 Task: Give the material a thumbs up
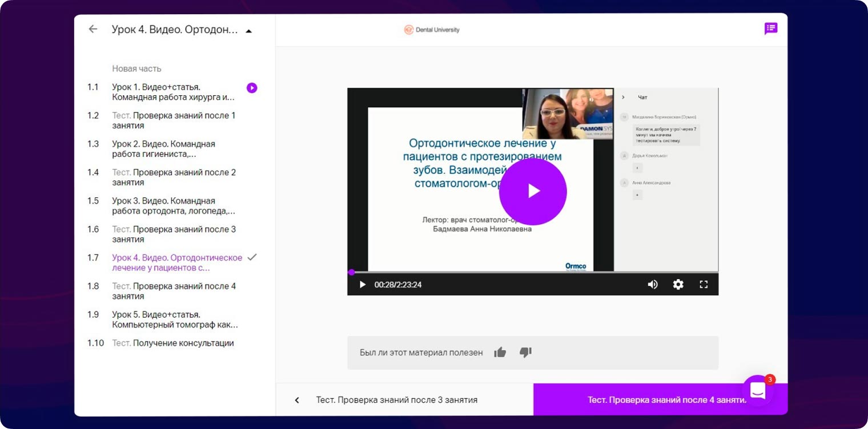pos(500,353)
